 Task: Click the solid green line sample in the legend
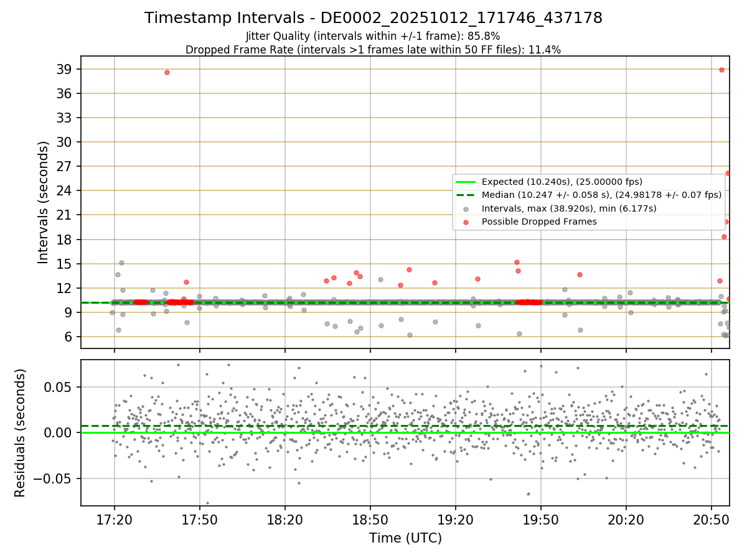coord(466,182)
